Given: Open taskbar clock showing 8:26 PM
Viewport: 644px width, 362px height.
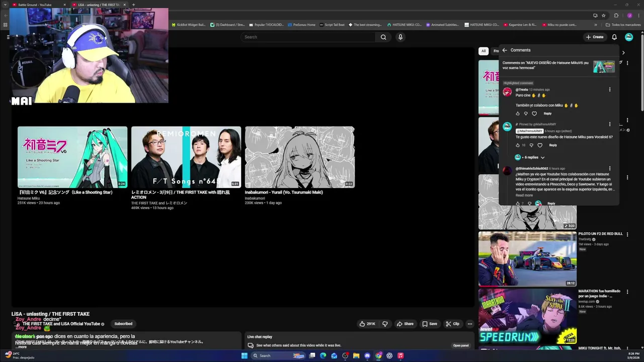Looking at the screenshot, I should coord(633,355).
